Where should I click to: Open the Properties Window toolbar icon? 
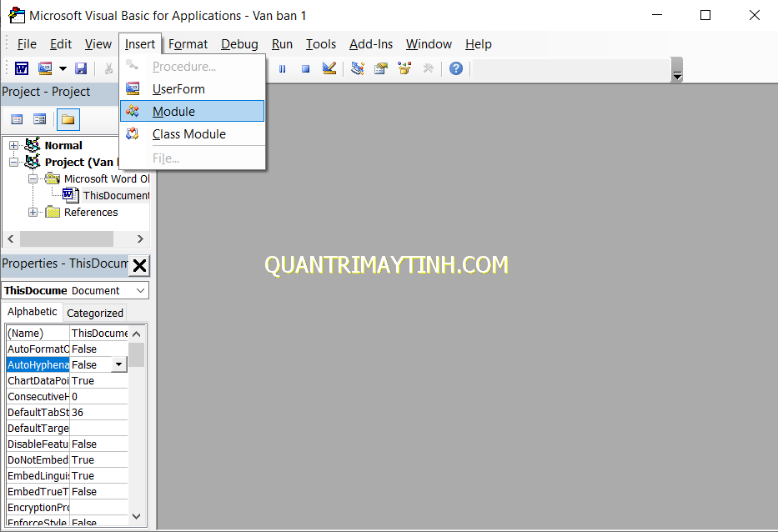click(381, 68)
